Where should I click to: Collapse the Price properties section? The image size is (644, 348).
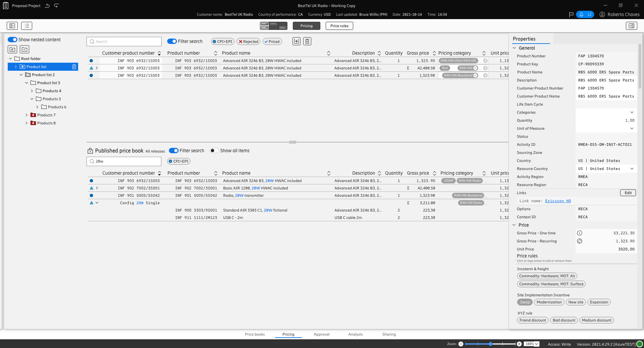point(514,225)
